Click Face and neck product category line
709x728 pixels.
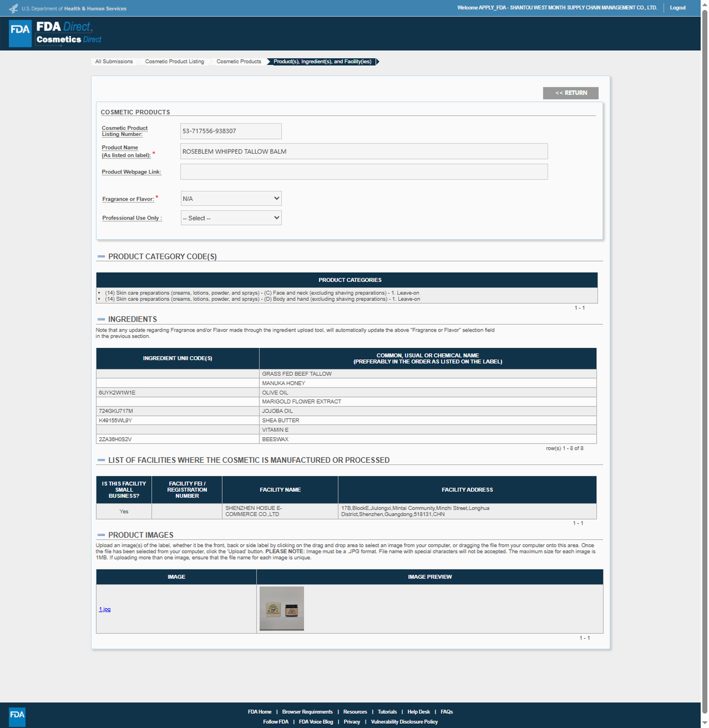[262, 293]
